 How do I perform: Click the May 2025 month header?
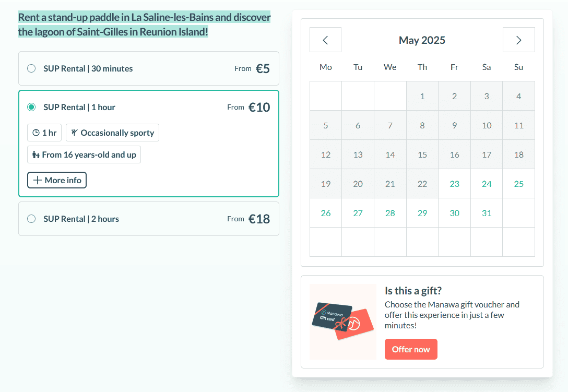click(422, 40)
